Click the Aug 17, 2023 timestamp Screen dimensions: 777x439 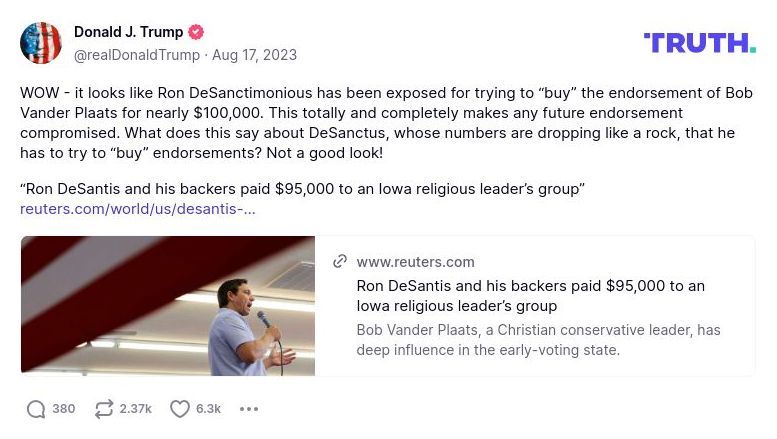coord(254,55)
